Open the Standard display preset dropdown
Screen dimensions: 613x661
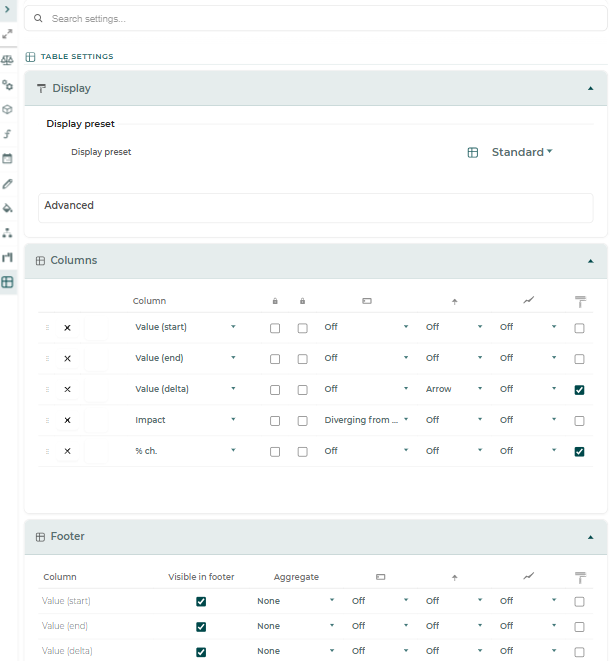[x=522, y=152]
